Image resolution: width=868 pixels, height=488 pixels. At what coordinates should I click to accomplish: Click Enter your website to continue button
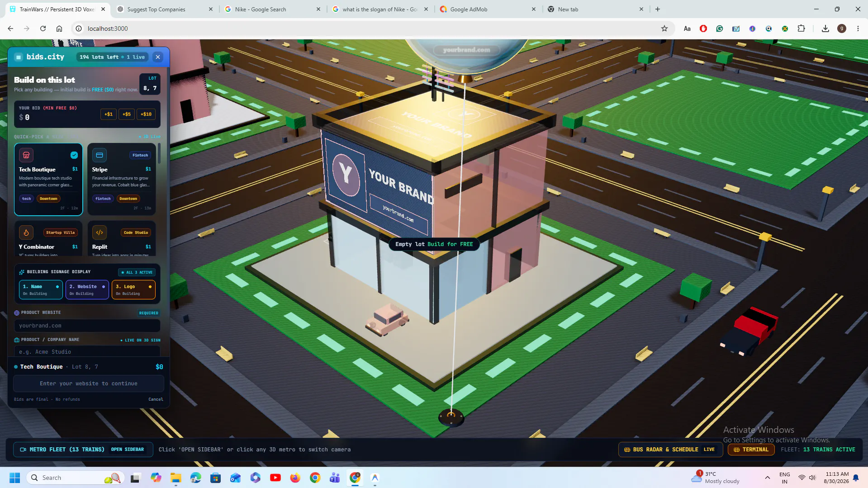click(89, 384)
